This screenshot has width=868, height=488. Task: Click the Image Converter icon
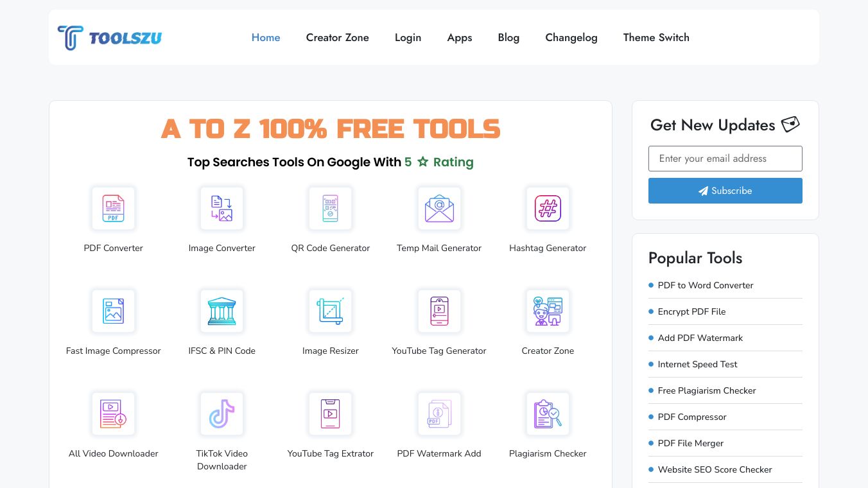click(222, 209)
